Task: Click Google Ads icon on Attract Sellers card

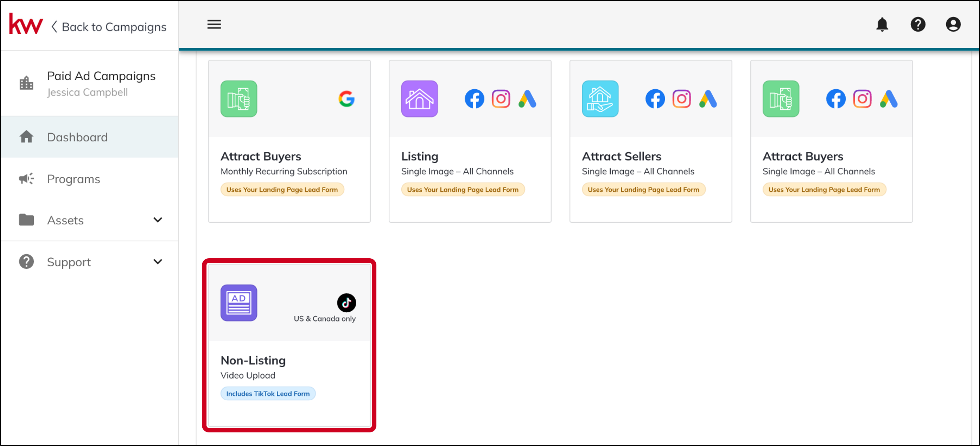Action: 708,99
